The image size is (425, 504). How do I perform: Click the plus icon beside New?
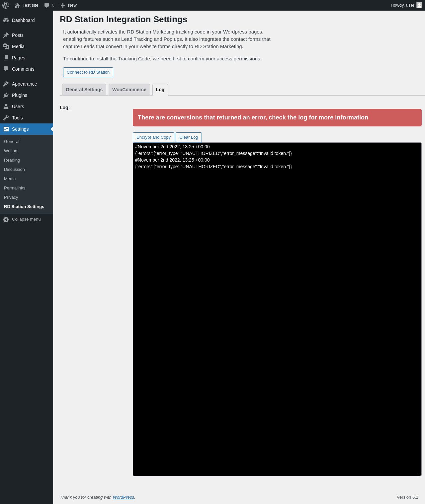point(63,5)
